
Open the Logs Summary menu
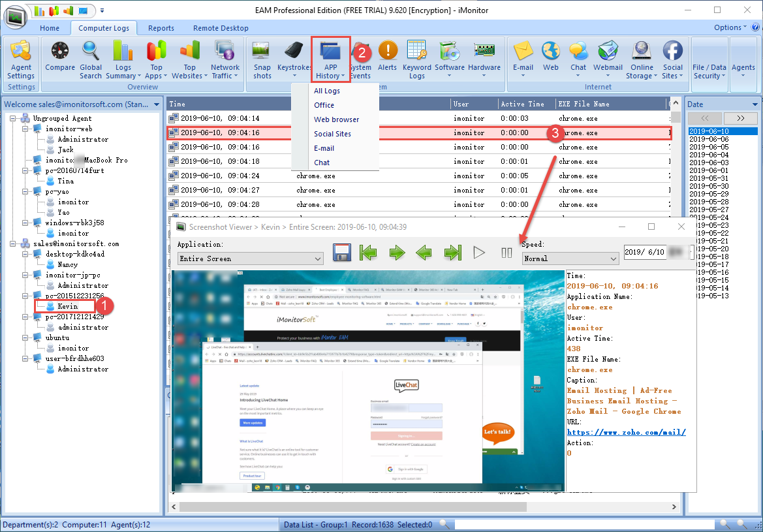pos(123,60)
